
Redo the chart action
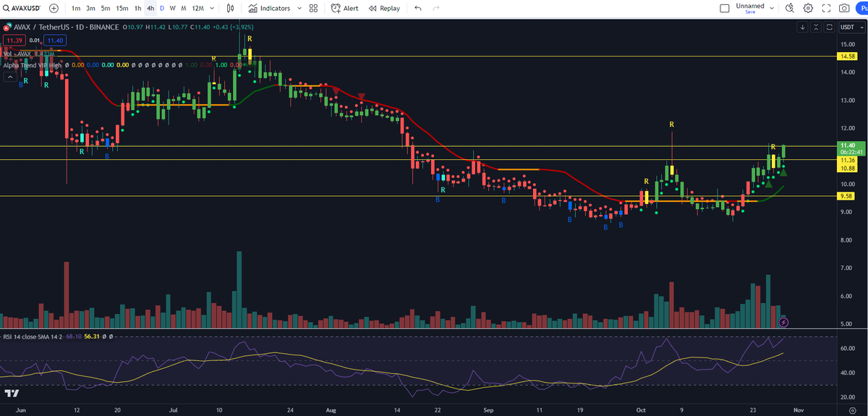click(435, 9)
